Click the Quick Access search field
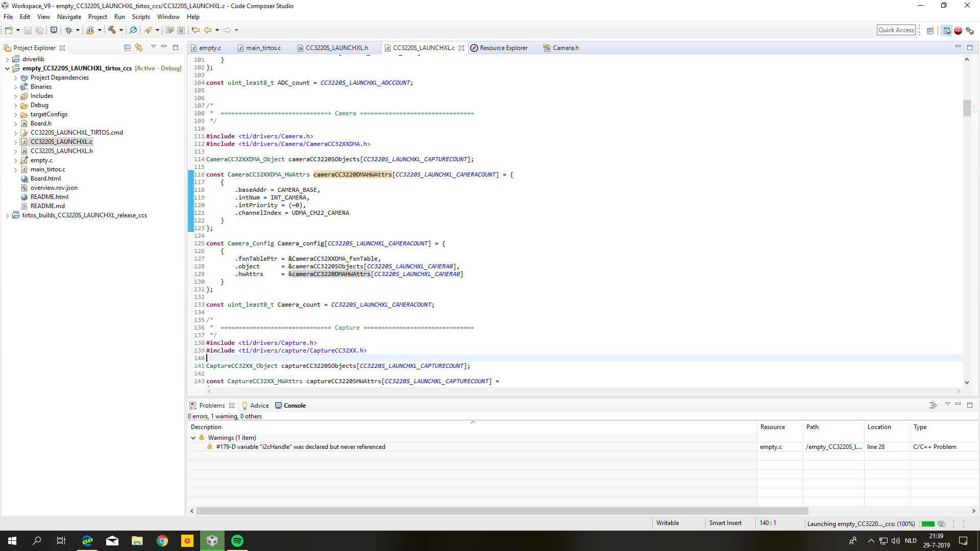 (x=896, y=30)
